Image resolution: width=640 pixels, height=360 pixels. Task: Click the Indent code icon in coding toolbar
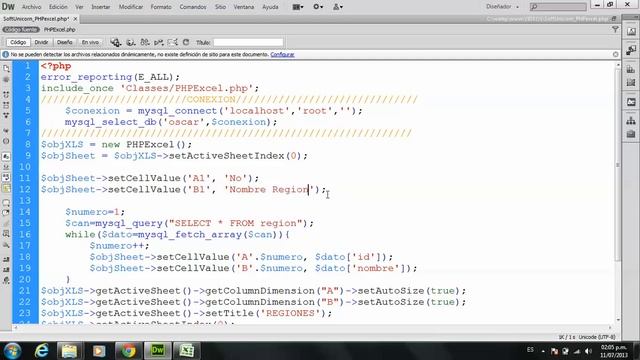(6, 259)
